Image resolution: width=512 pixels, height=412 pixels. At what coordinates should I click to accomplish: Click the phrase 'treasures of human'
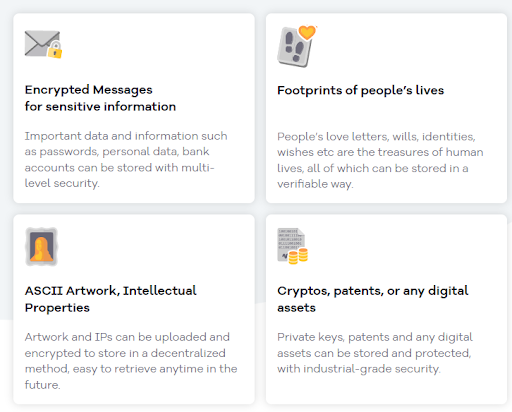420,152
